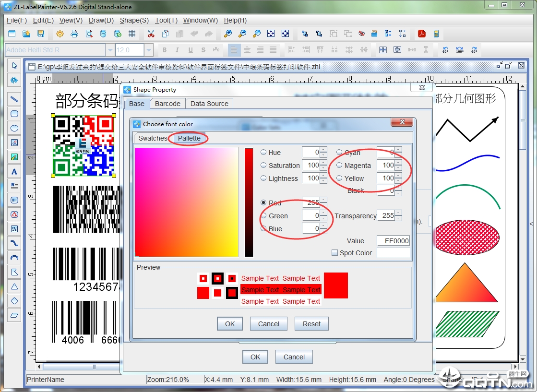
Task: Increase the Saturation value with up arrow
Action: pos(323,163)
